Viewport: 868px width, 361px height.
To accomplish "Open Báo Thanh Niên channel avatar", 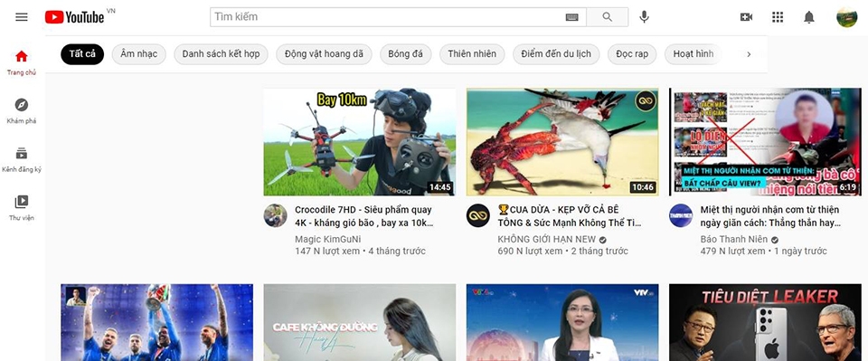I will tap(681, 215).
